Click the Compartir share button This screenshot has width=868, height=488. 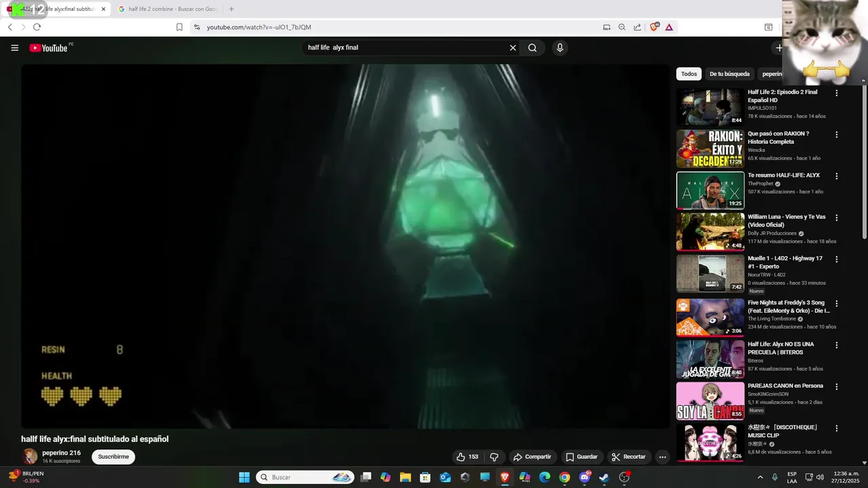[x=532, y=457]
